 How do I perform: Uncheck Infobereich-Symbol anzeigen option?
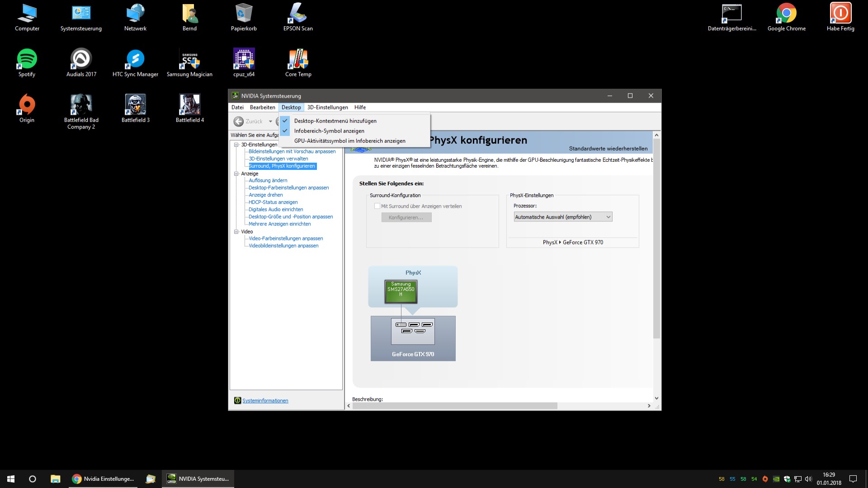329,131
